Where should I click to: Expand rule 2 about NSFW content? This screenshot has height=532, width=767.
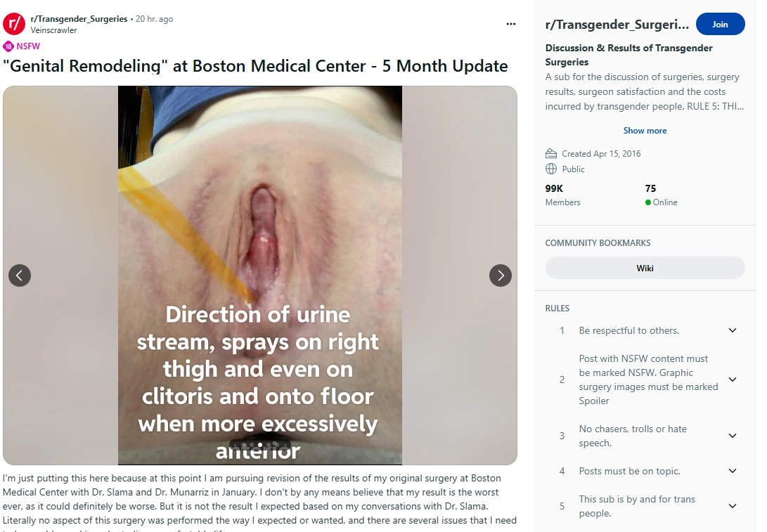[733, 379]
